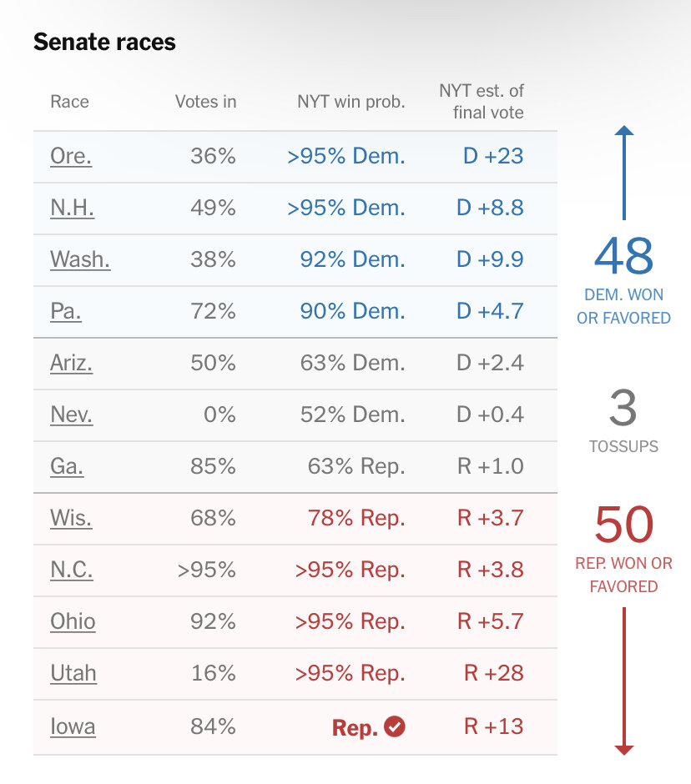
Task: Click the Pa. race link
Action: pyautogui.click(x=64, y=311)
